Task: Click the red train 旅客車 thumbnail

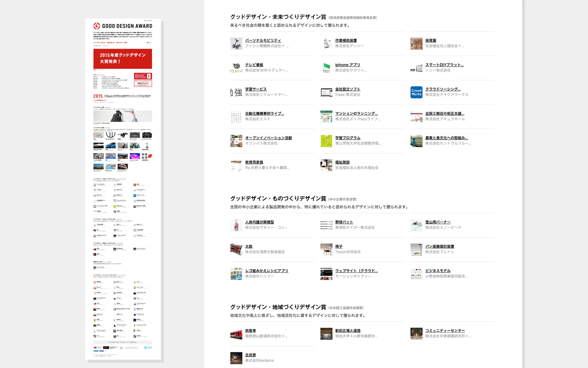Action: coord(236,334)
